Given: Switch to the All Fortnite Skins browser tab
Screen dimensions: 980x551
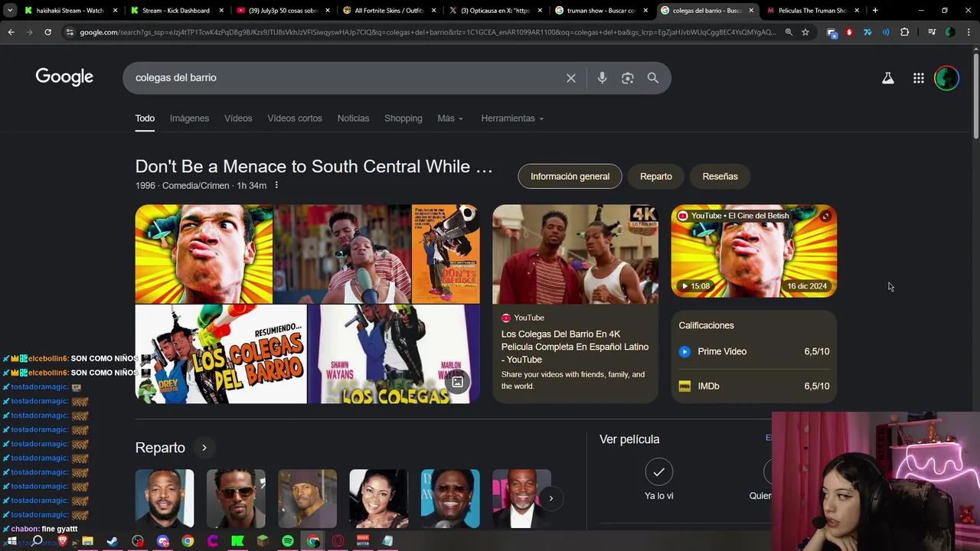Looking at the screenshot, I should 389,11.
